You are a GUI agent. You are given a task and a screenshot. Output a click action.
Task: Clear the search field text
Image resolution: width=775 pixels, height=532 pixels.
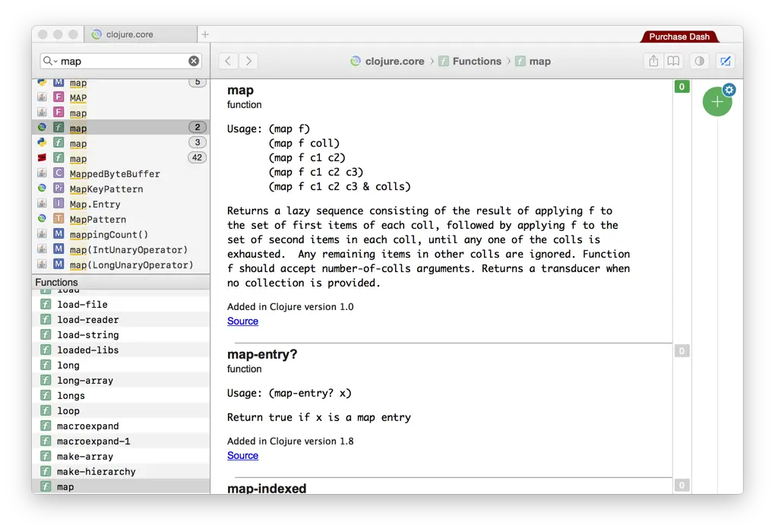(x=194, y=61)
